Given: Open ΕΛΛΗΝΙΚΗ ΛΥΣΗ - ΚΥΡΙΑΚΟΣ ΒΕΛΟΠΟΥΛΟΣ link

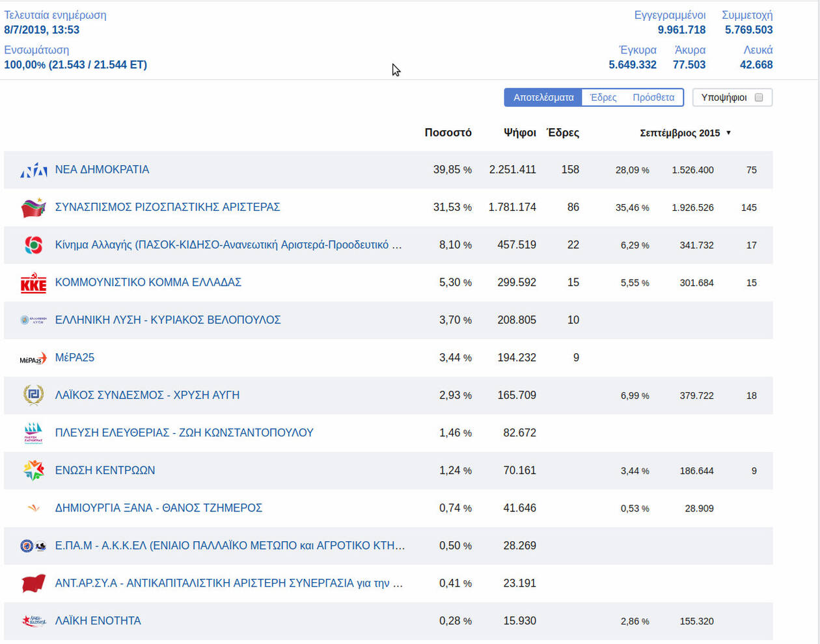Looking at the screenshot, I should click(x=168, y=320).
